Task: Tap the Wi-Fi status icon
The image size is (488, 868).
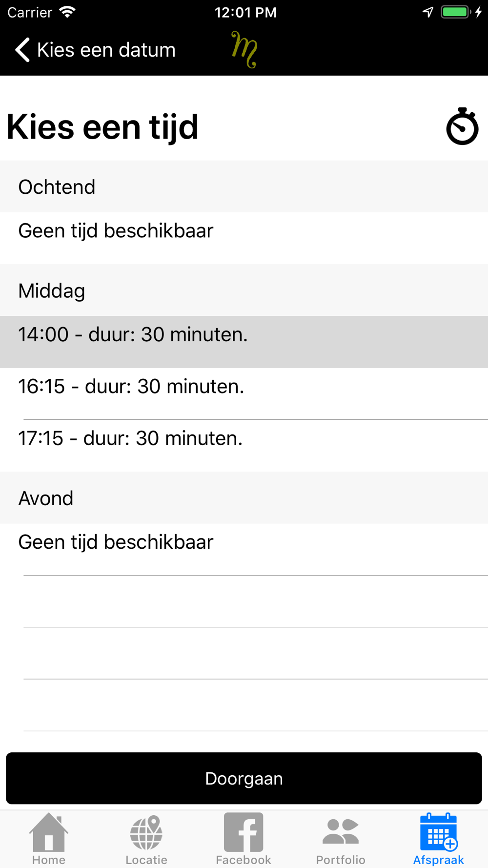Action: click(x=67, y=12)
